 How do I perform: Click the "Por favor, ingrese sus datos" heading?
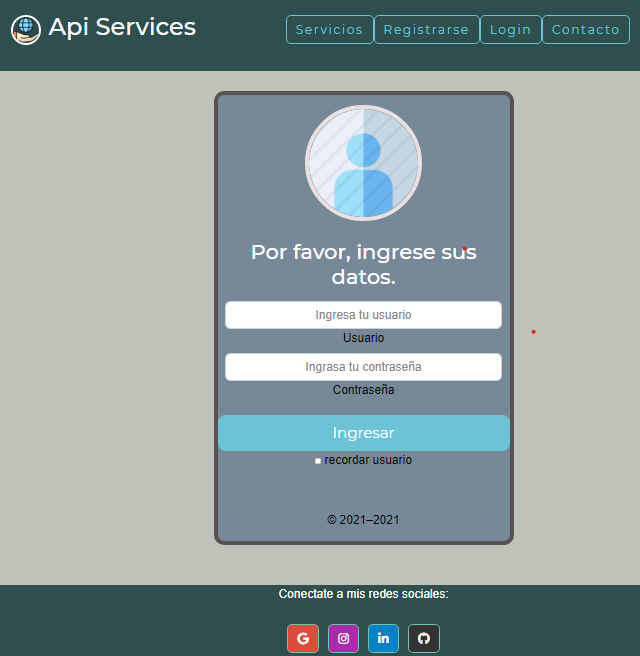click(x=363, y=264)
